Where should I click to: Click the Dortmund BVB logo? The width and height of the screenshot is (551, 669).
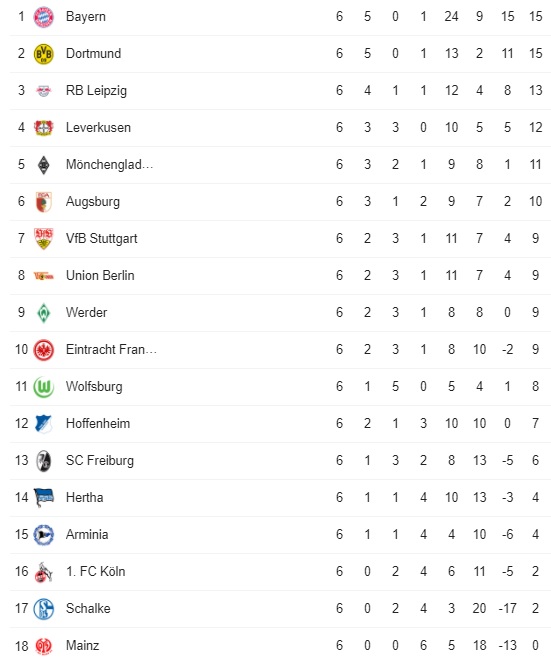(x=44, y=54)
